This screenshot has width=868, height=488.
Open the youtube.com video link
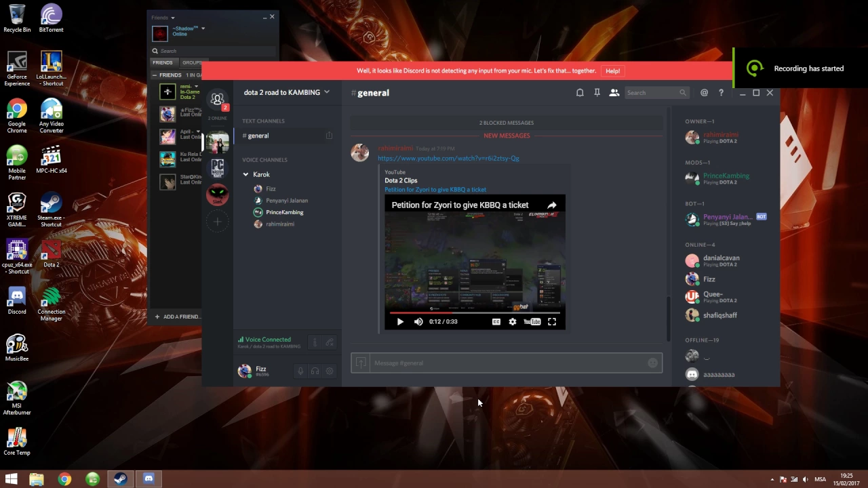pyautogui.click(x=448, y=159)
